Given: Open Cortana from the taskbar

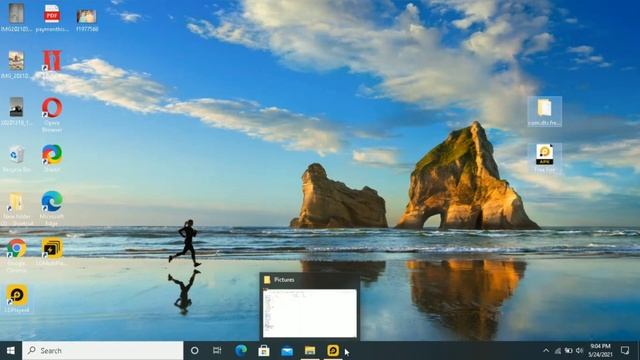Looking at the screenshot, I should click(x=195, y=351).
